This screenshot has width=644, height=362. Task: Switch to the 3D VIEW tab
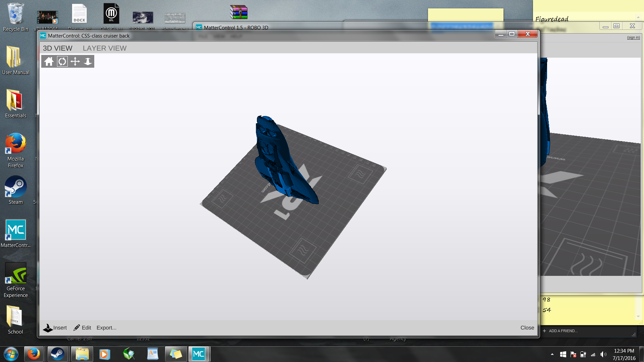[x=57, y=48]
